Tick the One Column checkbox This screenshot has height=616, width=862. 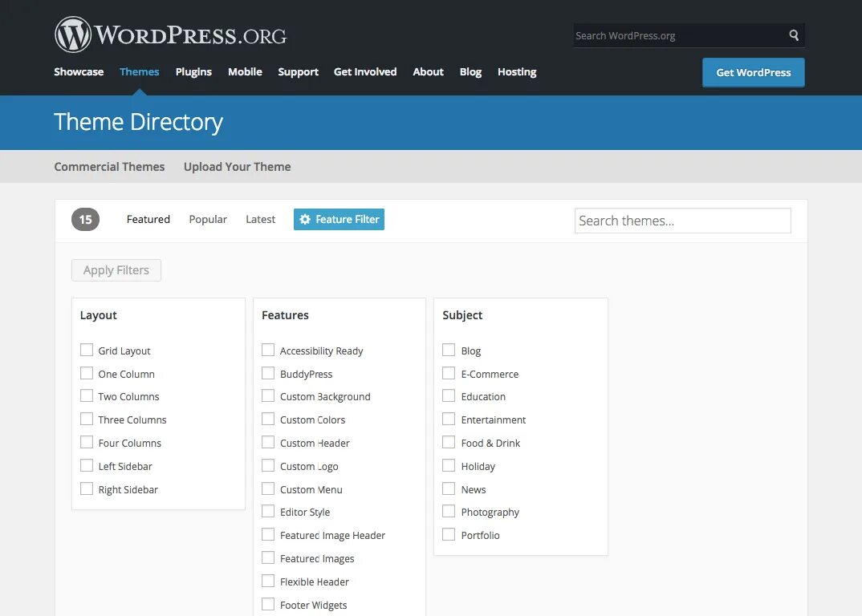pyautogui.click(x=87, y=373)
